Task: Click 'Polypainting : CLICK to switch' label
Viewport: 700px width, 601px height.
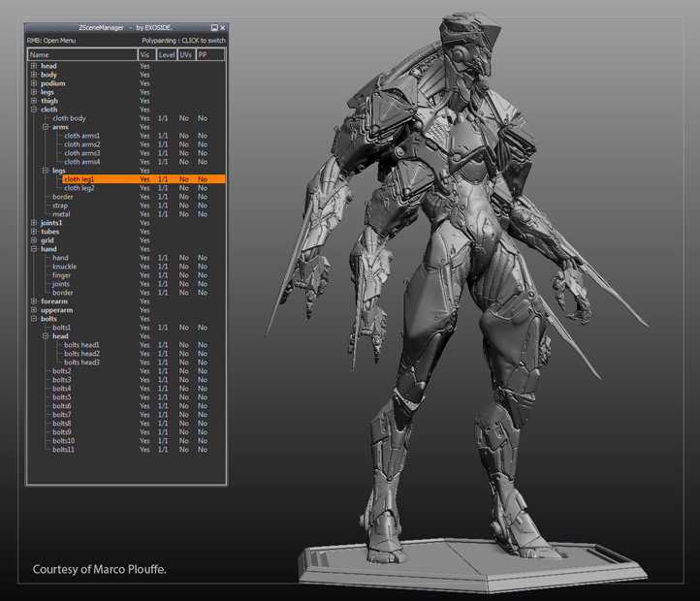Action: 183,41
